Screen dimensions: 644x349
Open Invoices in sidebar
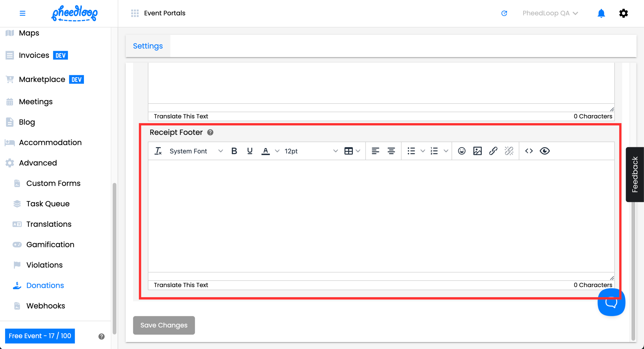coord(34,55)
